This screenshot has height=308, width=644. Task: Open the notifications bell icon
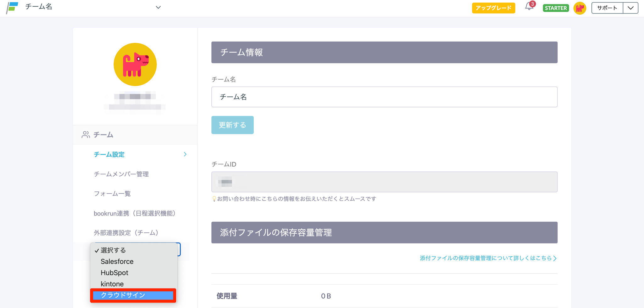(529, 7)
